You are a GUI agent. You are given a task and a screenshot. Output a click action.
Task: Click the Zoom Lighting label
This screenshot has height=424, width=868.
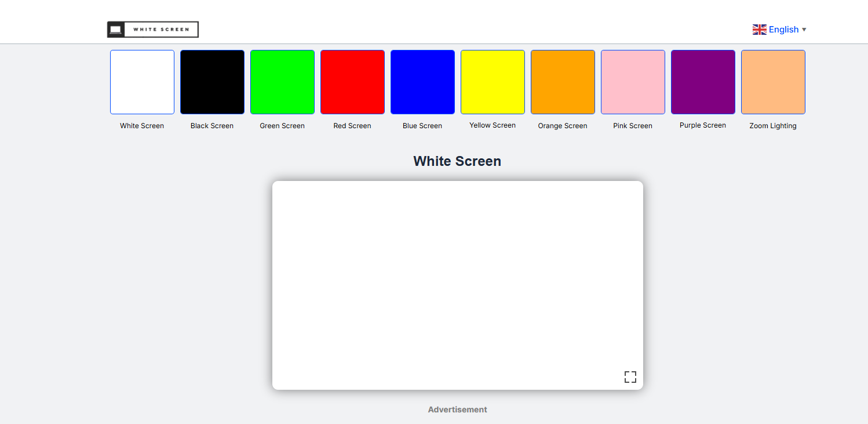(x=773, y=126)
